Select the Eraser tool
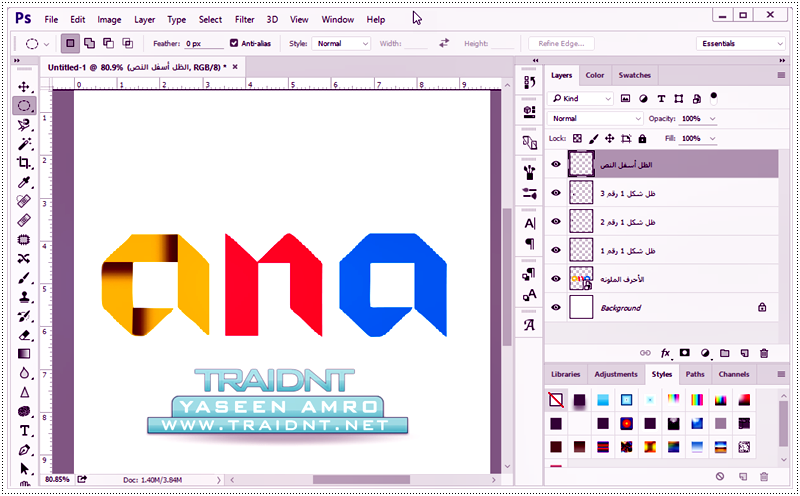The width and height of the screenshot is (800, 496). (23, 335)
